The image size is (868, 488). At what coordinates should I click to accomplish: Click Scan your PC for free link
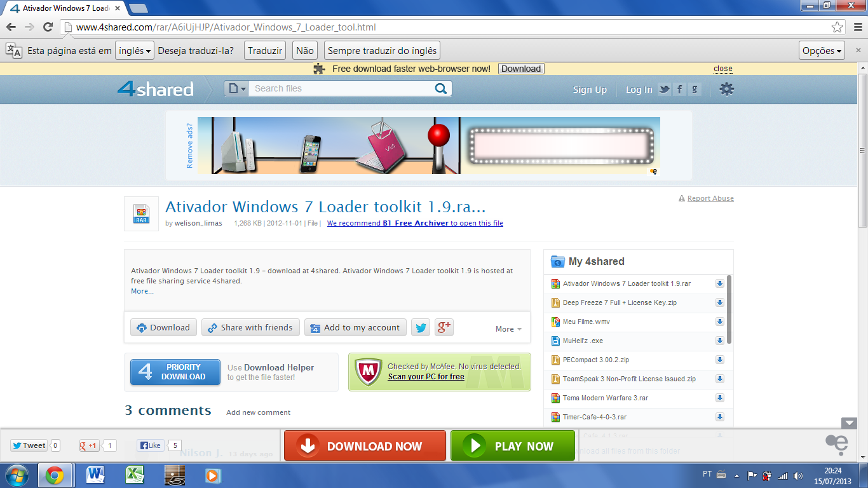tap(426, 377)
